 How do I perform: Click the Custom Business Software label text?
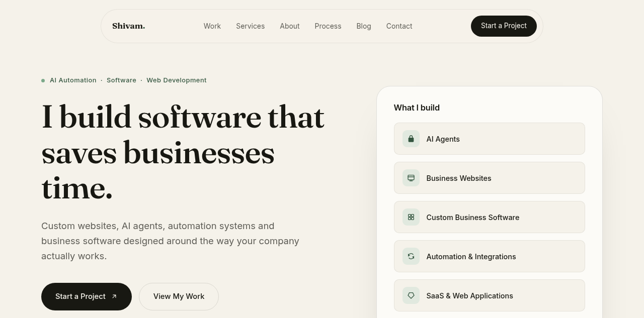coord(473,218)
